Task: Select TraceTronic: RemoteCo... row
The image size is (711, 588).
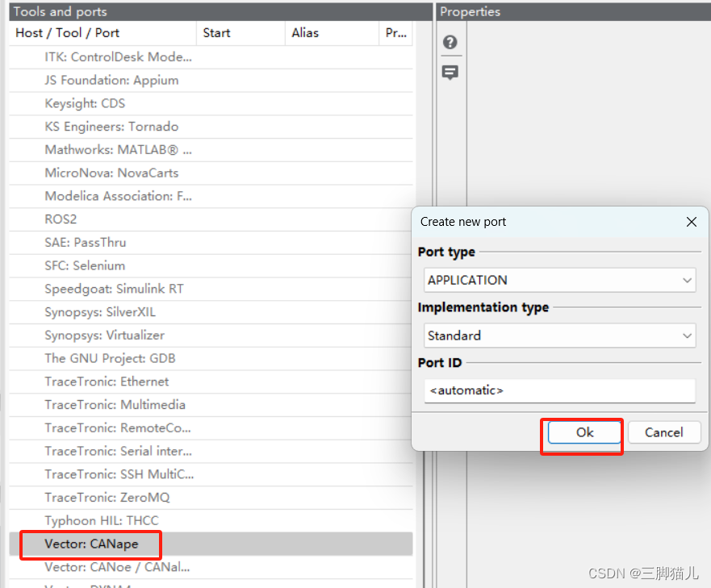Action: [211, 428]
